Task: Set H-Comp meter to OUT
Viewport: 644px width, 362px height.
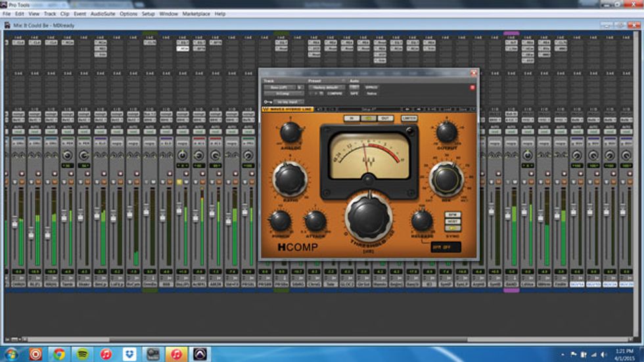Action: 385,118
